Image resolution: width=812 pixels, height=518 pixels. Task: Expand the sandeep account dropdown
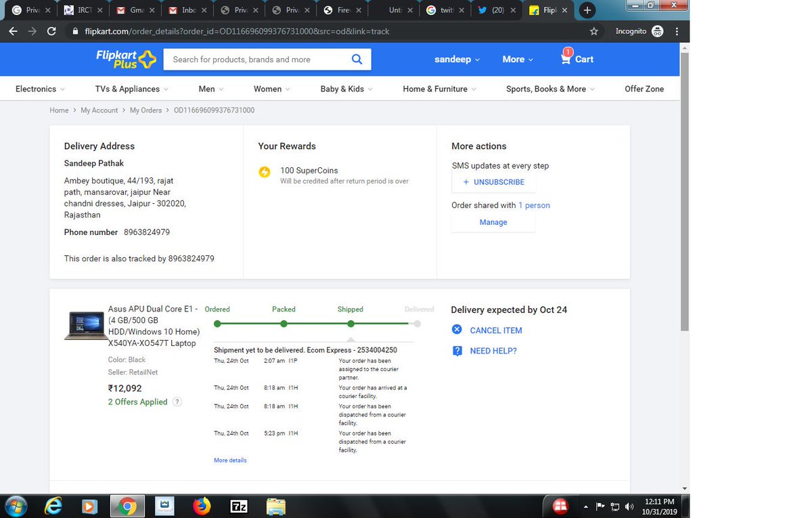point(457,60)
